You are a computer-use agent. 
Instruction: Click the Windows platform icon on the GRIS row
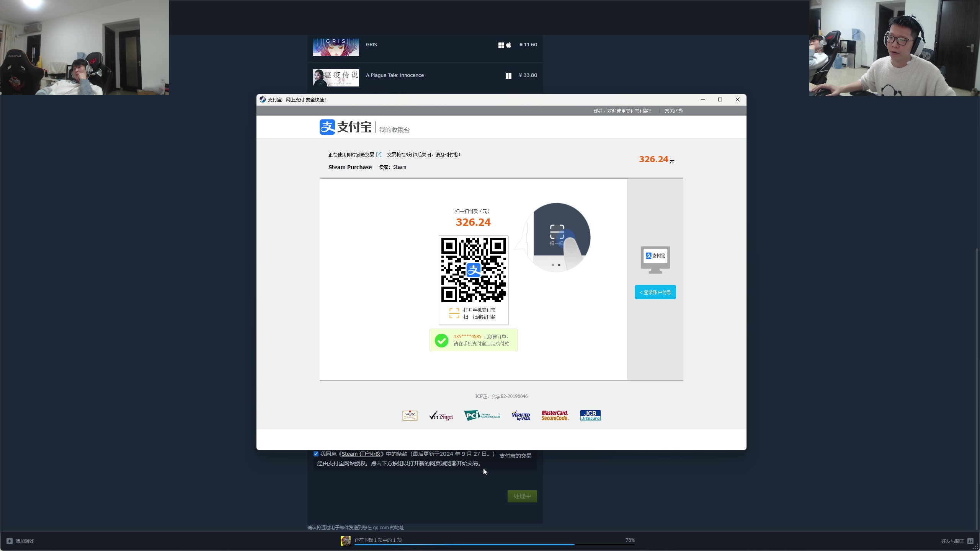pyautogui.click(x=501, y=45)
